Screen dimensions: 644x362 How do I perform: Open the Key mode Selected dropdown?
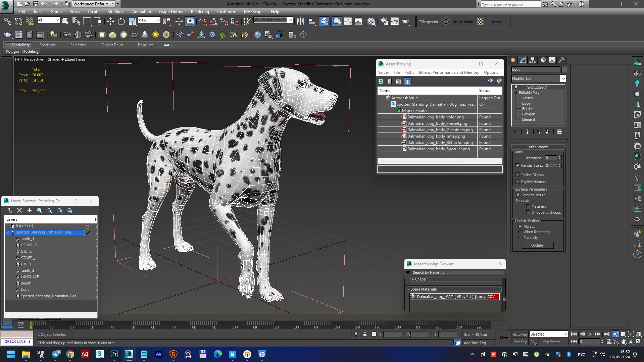[x=549, y=334]
